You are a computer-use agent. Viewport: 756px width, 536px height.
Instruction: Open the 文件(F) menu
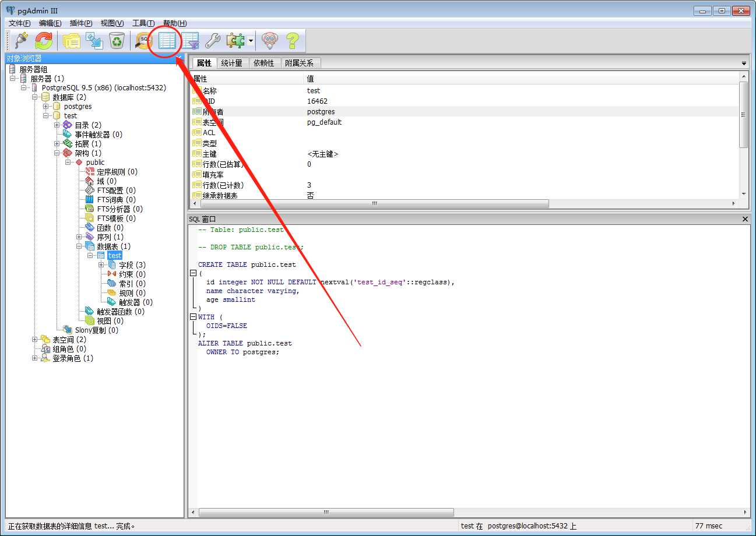click(19, 23)
